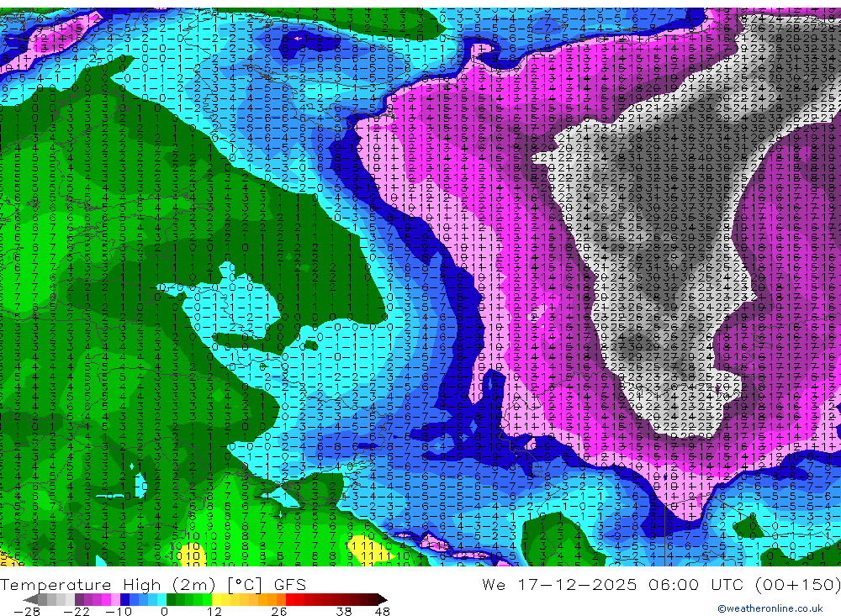Pick the darkest green legend swatch above 0
The width and height of the screenshot is (841, 616).
tap(171, 600)
